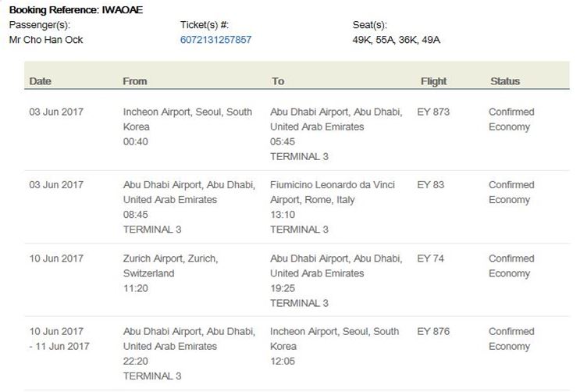Click the 10 Jun 2017 - 11 Jun 2017 date
The image size is (580, 392).
point(59,339)
